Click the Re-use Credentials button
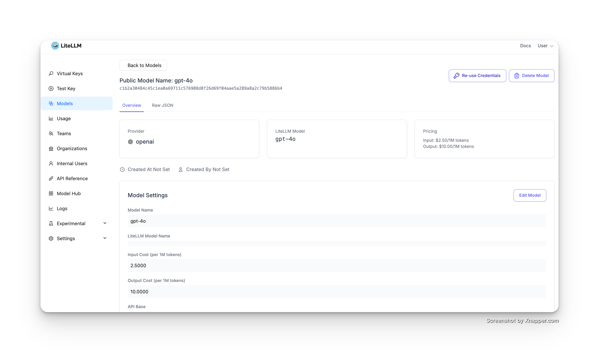 477,76
